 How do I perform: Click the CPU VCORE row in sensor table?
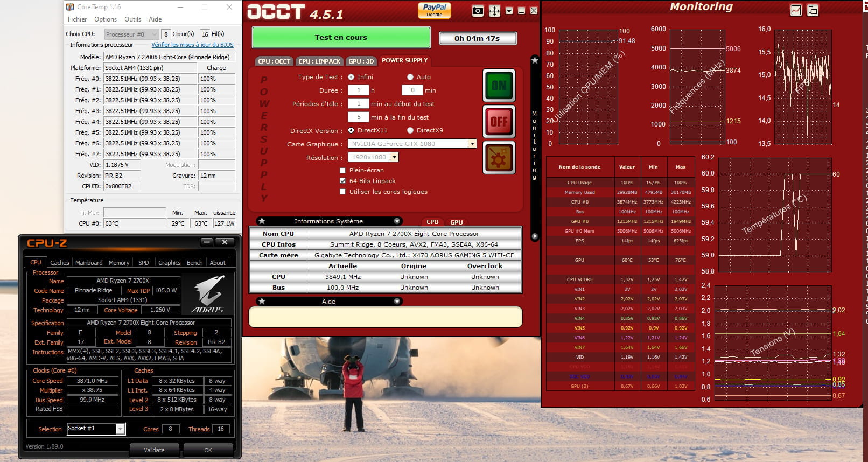point(620,279)
